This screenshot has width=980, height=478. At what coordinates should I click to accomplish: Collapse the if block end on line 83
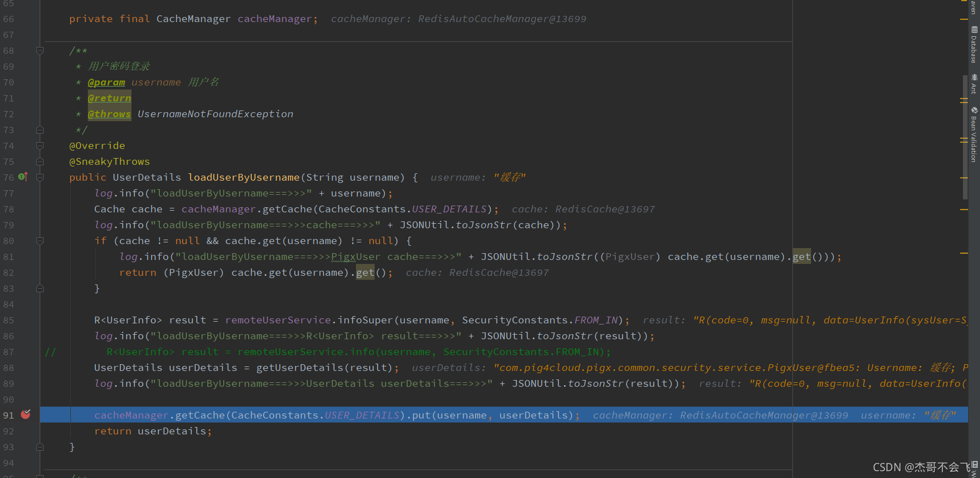[x=40, y=288]
